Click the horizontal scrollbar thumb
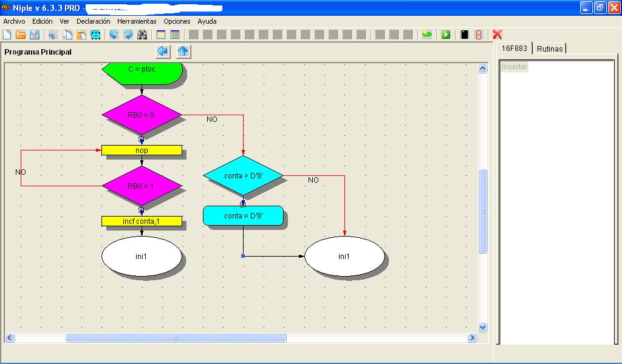Viewport: 622px width, 364px height. [176, 337]
